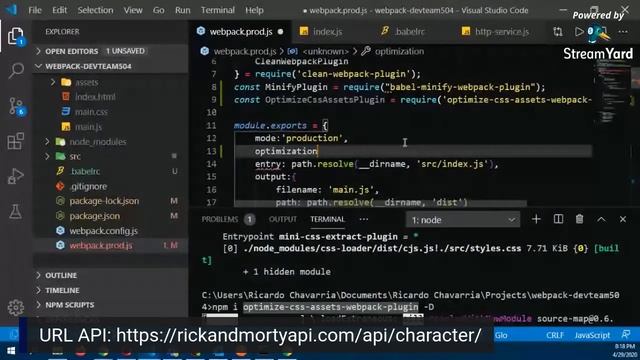
Task: Open more panel tabs ellipsis
Action: point(363,219)
